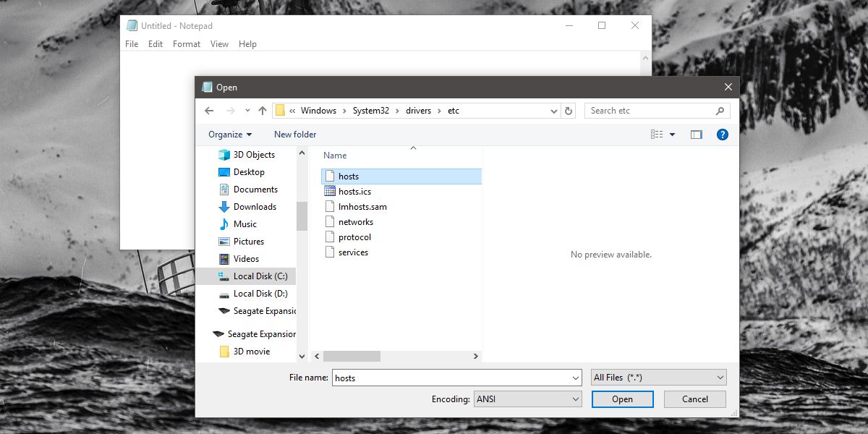This screenshot has height=434, width=868.
Task: Click drivers in the address path
Action: tap(418, 111)
